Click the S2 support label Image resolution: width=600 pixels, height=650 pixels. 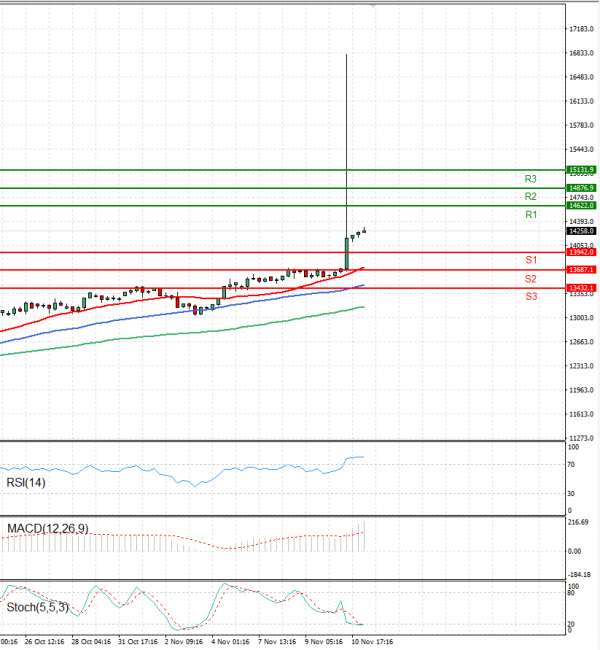tap(531, 278)
